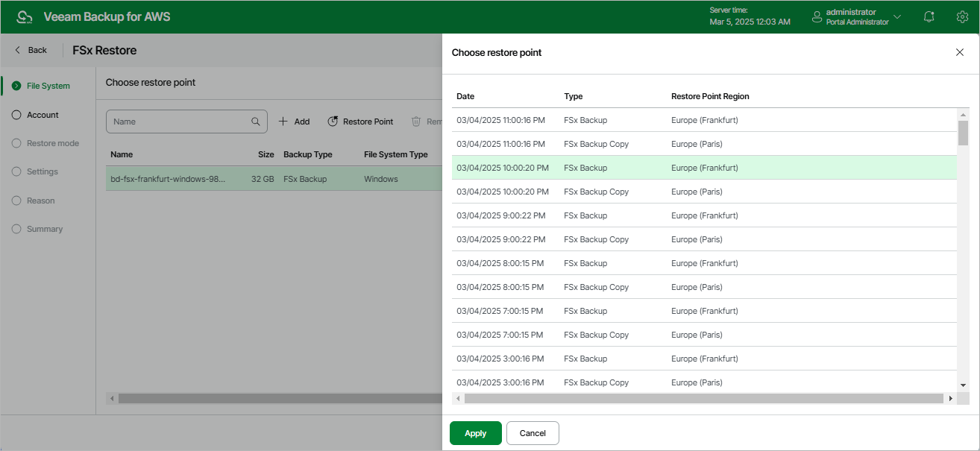Click the Account step circle icon

click(16, 115)
